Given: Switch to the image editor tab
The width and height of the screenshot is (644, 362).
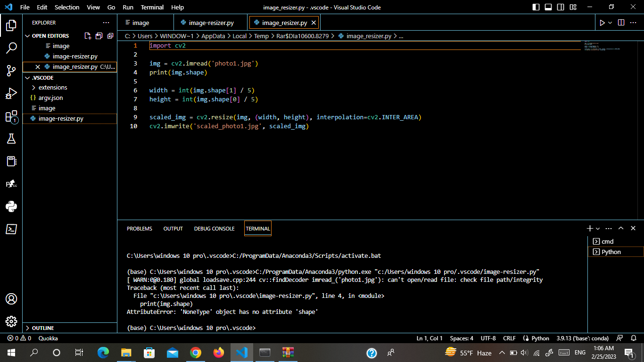Looking at the screenshot, I should [146, 23].
